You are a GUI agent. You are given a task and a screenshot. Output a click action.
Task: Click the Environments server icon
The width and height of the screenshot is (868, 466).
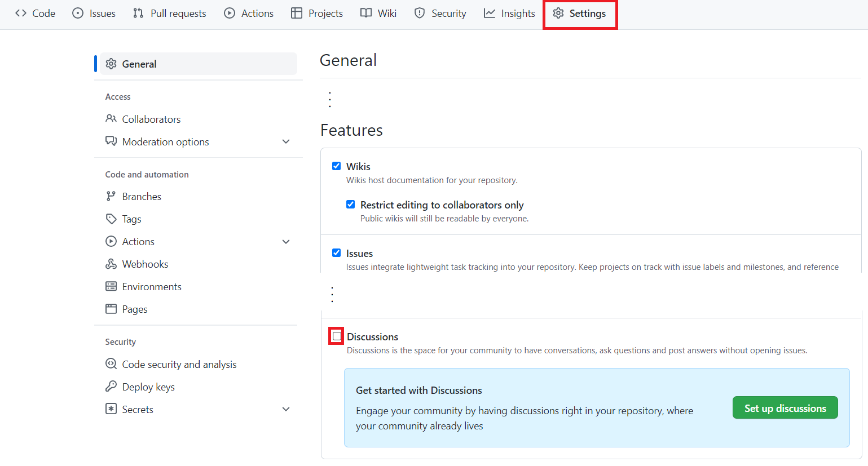(x=111, y=286)
